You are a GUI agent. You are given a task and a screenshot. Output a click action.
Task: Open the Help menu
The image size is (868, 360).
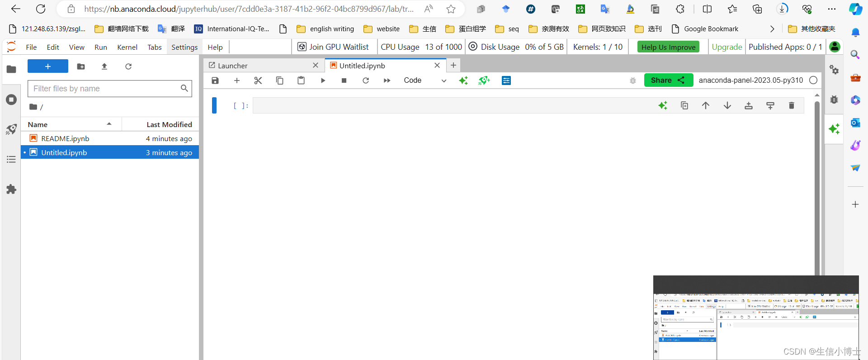tap(215, 47)
